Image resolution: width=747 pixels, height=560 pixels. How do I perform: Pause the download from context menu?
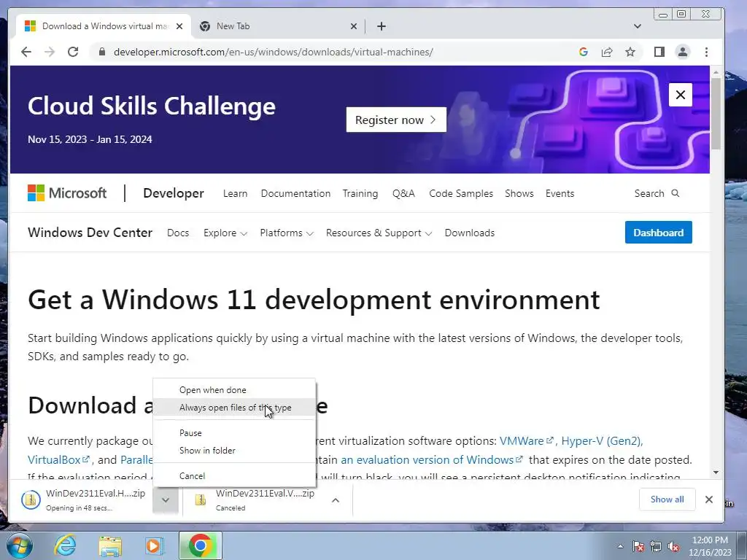(x=234, y=433)
